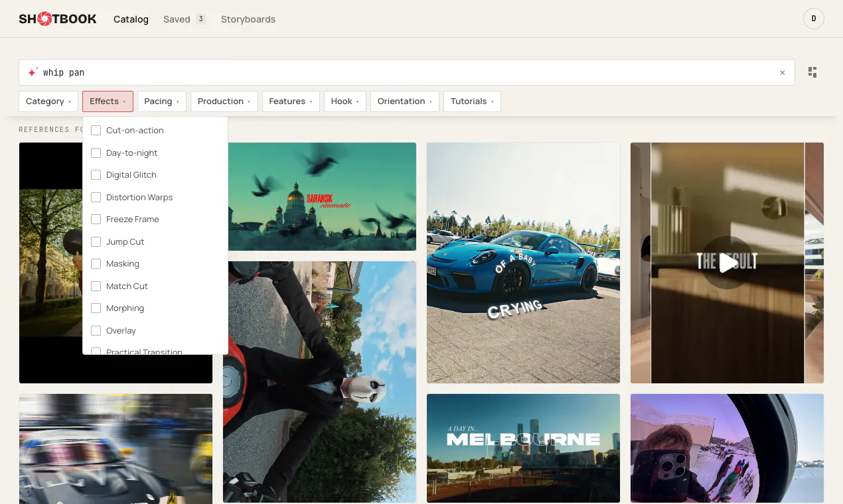
Task: Check the Cut-on-action checkbox
Action: coord(96,131)
